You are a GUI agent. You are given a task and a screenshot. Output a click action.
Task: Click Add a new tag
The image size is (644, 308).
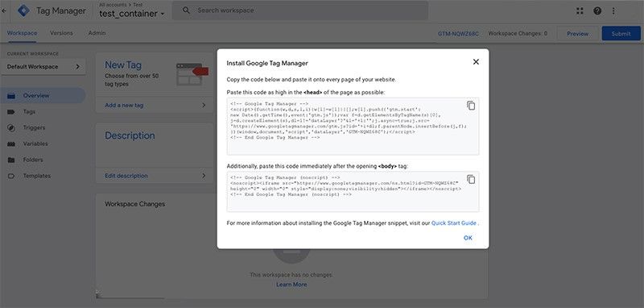tap(124, 106)
